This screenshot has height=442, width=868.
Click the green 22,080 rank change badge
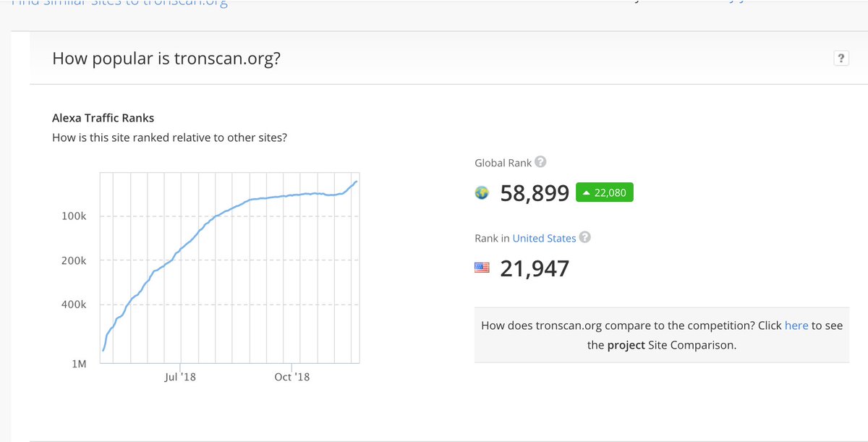tap(605, 192)
